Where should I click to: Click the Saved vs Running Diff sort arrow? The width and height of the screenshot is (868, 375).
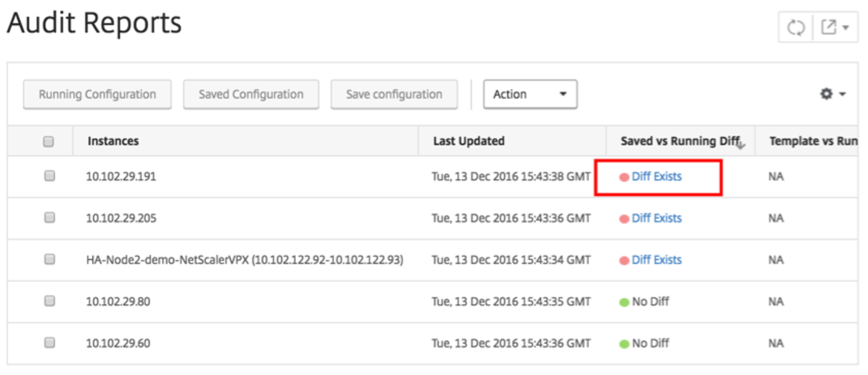point(741,145)
